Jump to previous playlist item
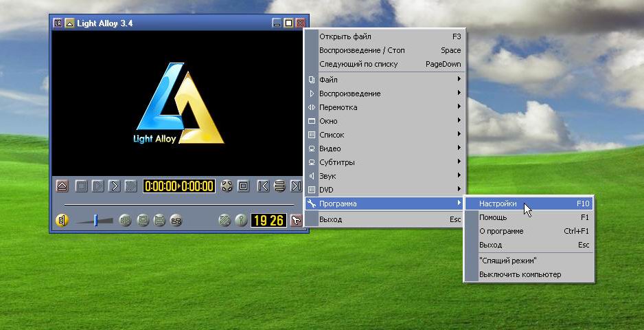 click(x=263, y=186)
